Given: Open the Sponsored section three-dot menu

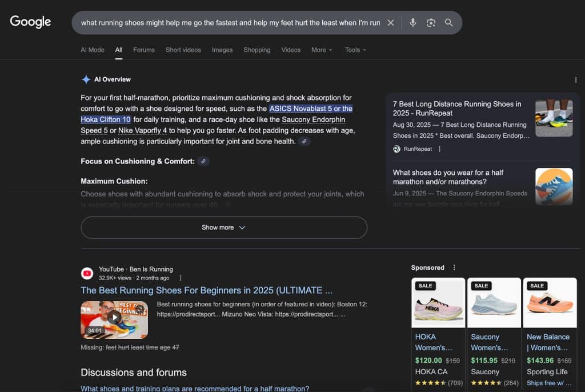Looking at the screenshot, I should pos(454,267).
